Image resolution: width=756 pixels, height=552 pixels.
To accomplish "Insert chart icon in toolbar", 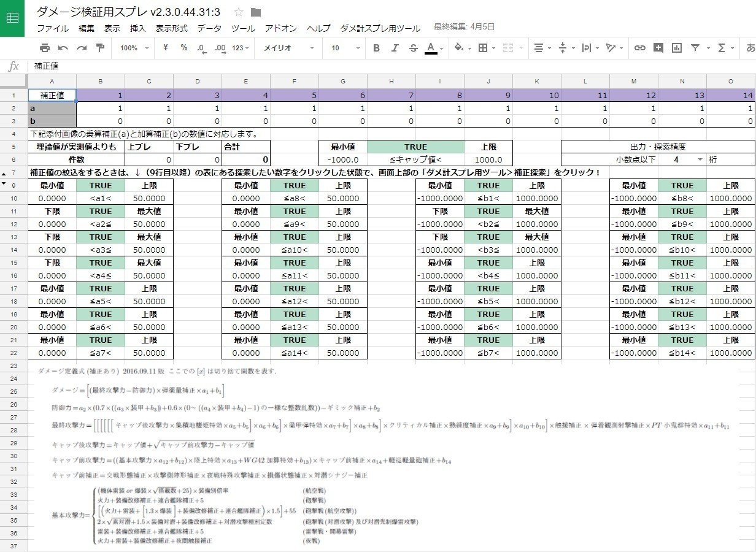I will [x=677, y=48].
